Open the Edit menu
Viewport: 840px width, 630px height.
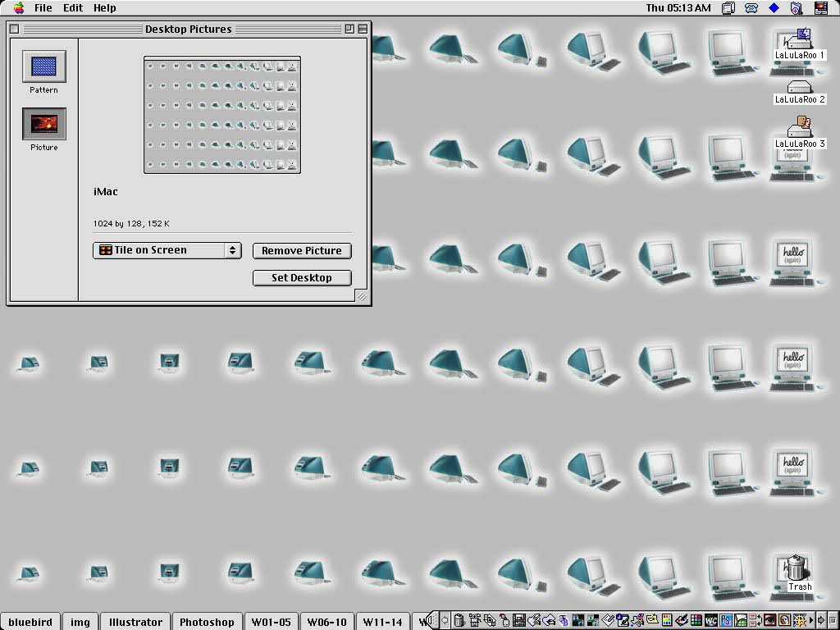73,7
